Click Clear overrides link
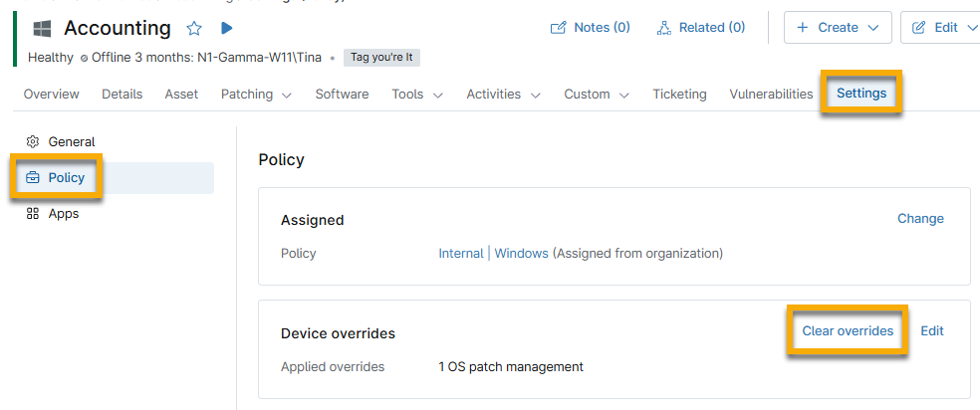The height and width of the screenshot is (410, 980). [x=848, y=331]
